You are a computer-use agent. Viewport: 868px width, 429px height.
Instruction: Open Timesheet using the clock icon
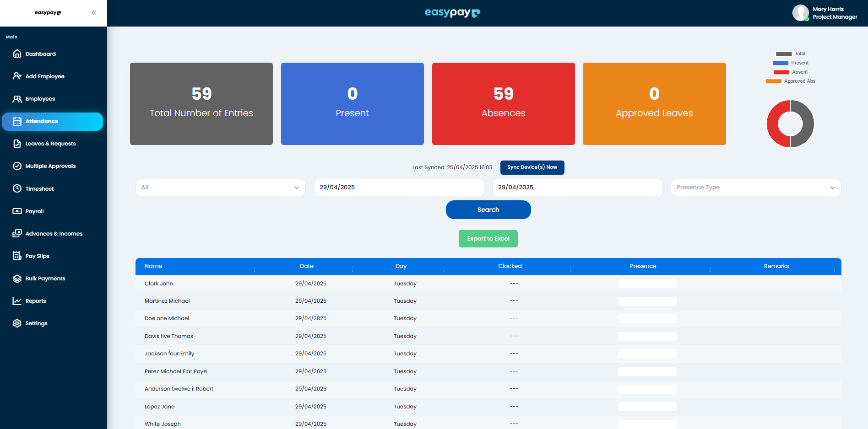[17, 188]
